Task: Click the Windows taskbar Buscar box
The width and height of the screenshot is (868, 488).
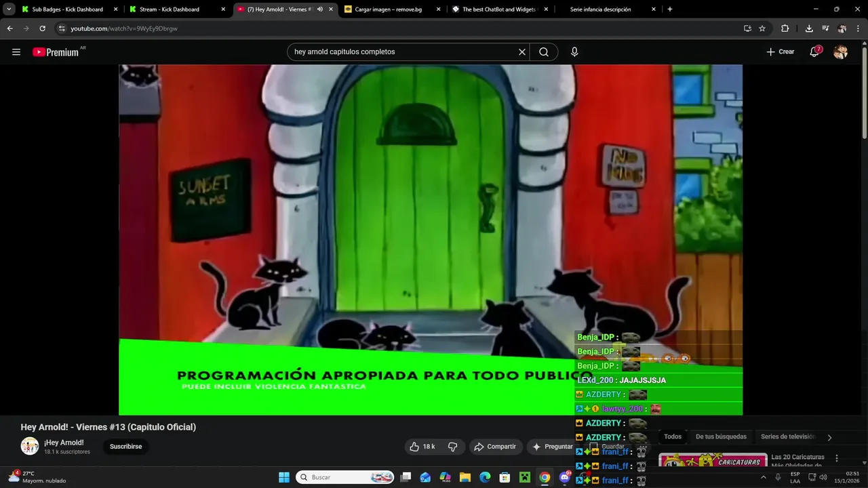Action: [x=346, y=477]
